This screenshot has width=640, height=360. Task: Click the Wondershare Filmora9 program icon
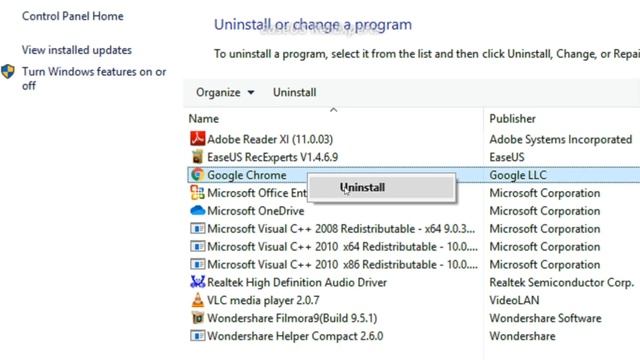198,318
